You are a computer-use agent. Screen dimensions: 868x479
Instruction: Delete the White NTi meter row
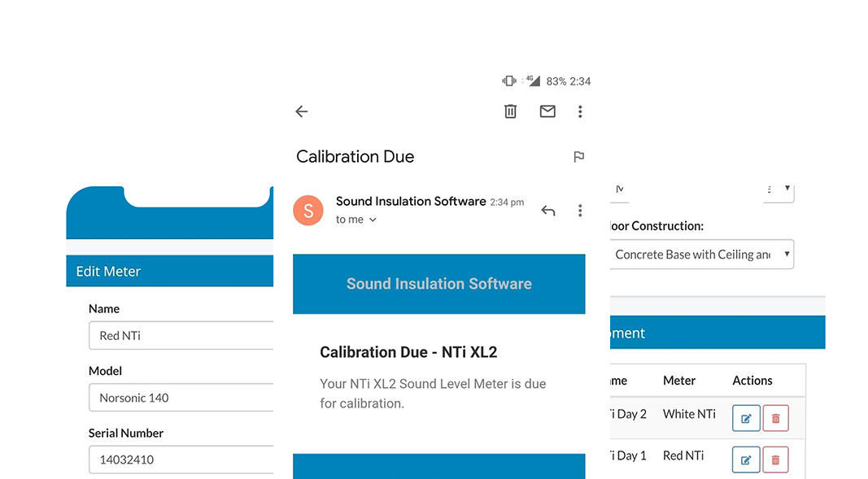pos(775,418)
